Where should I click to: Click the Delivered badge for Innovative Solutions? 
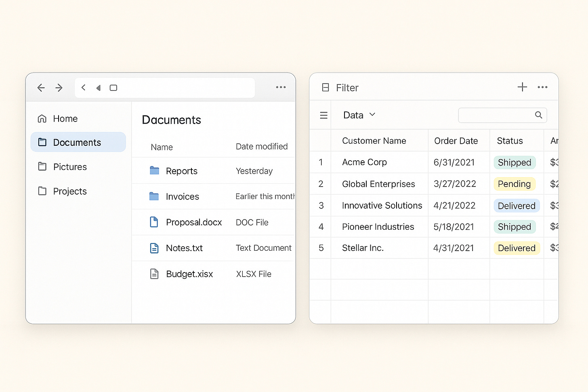pyautogui.click(x=517, y=205)
